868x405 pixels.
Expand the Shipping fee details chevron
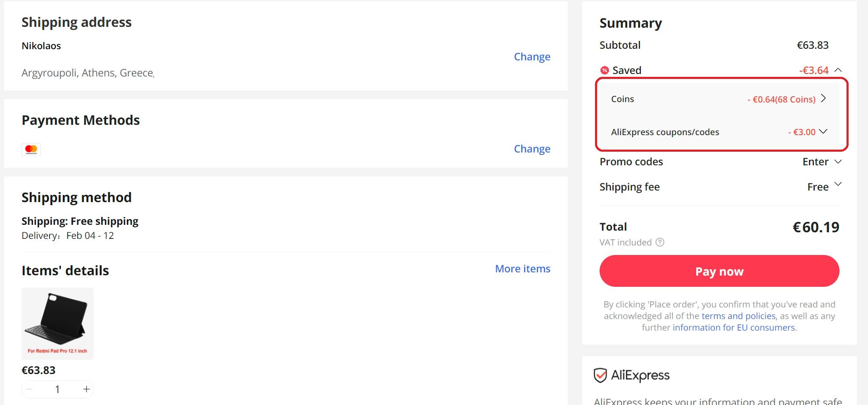point(838,184)
